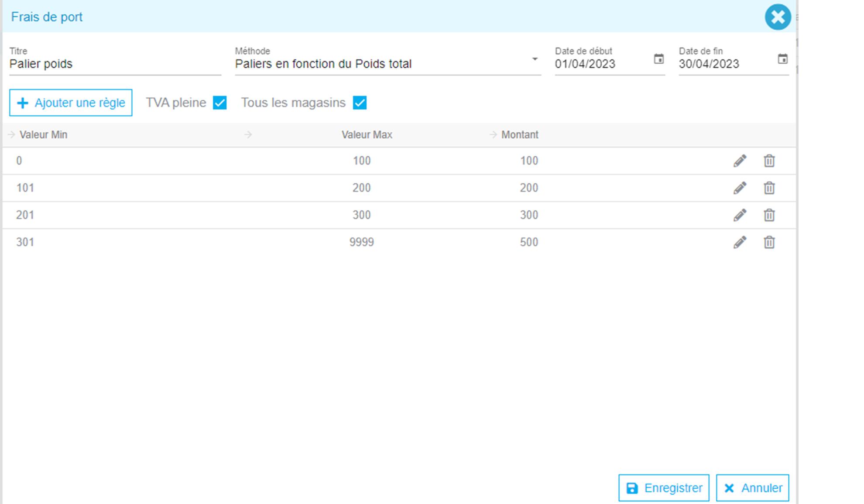This screenshot has width=864, height=504.
Task: Expand the Méthode dropdown
Action: pyautogui.click(x=535, y=59)
